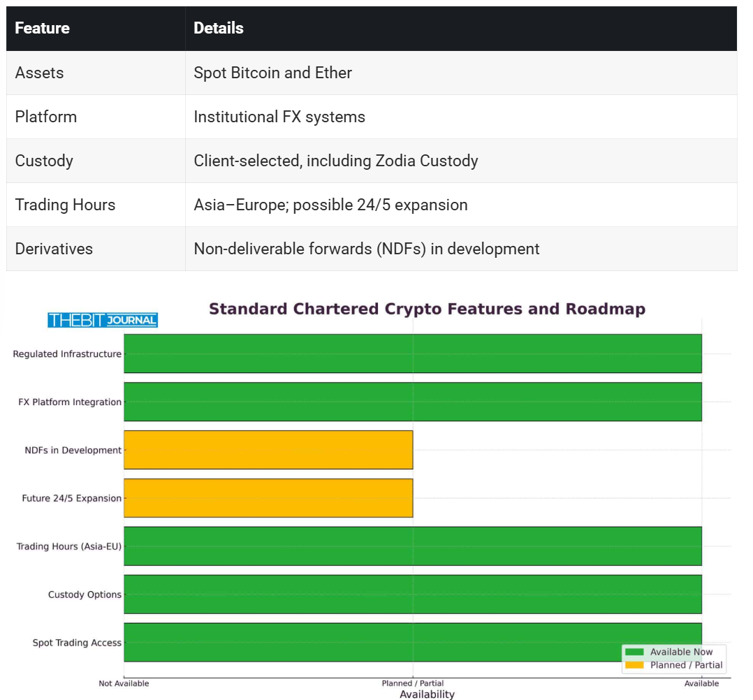Click 'Spot Trading Access' axis label
The image size is (753, 700).
pyautogui.click(x=77, y=643)
